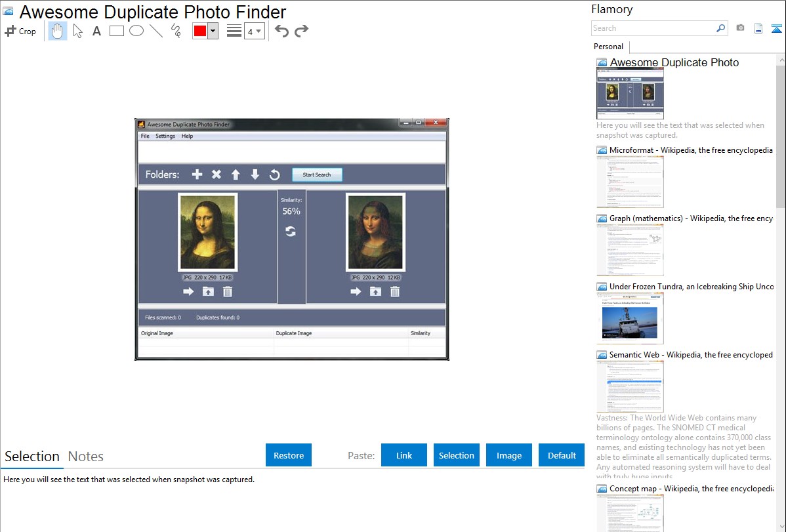Undo the last annotation
Screen dimensions: 786x532
(x=281, y=31)
